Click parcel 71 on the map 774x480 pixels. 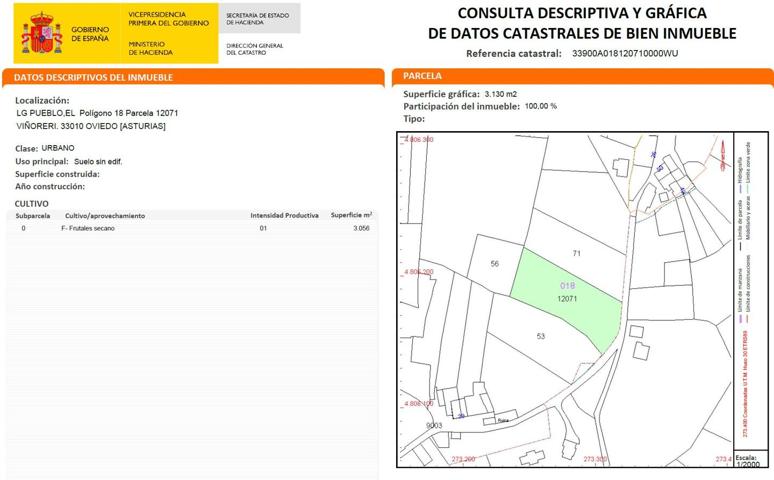click(x=576, y=254)
